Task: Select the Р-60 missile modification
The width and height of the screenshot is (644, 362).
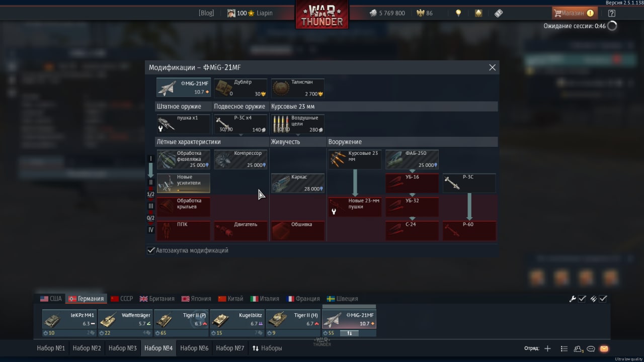Action: coord(469,231)
